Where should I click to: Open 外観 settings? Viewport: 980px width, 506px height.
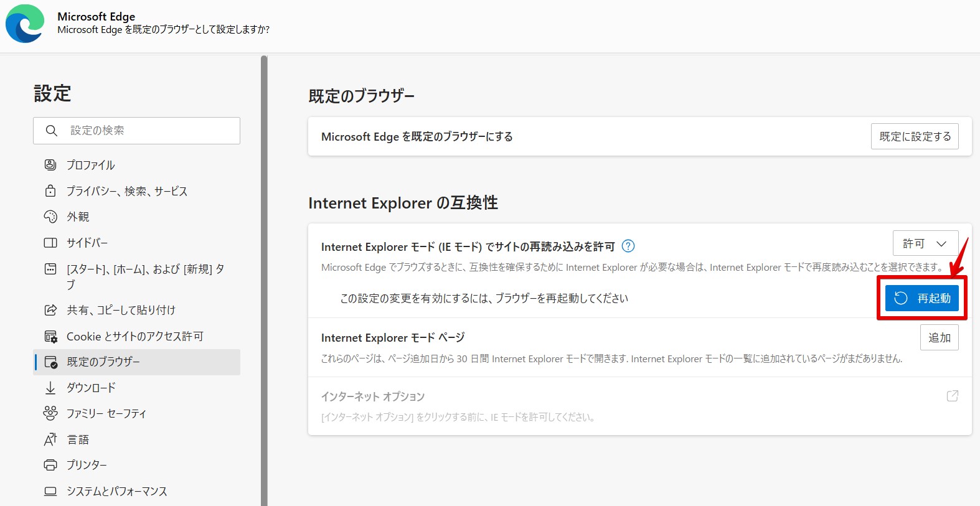137,217
